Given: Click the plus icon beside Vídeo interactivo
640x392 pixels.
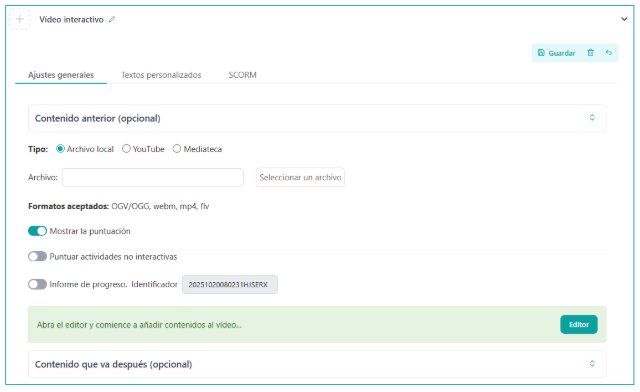Looking at the screenshot, I should click(x=19, y=19).
